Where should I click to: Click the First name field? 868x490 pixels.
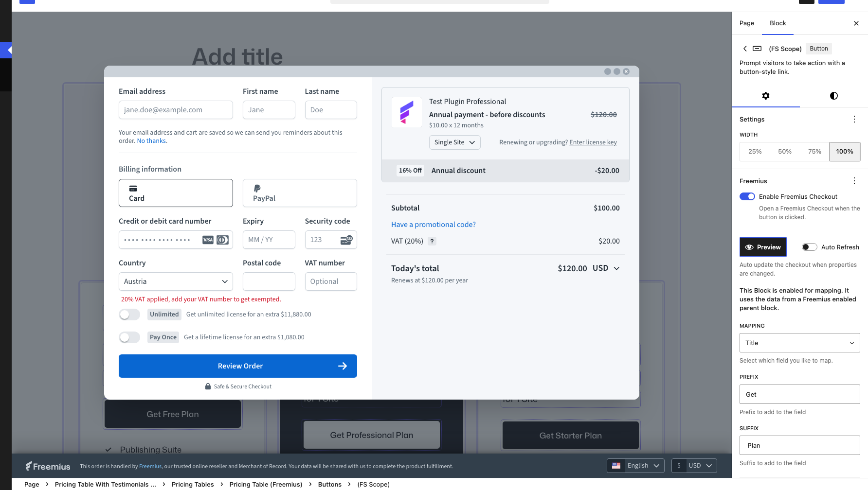pos(269,110)
